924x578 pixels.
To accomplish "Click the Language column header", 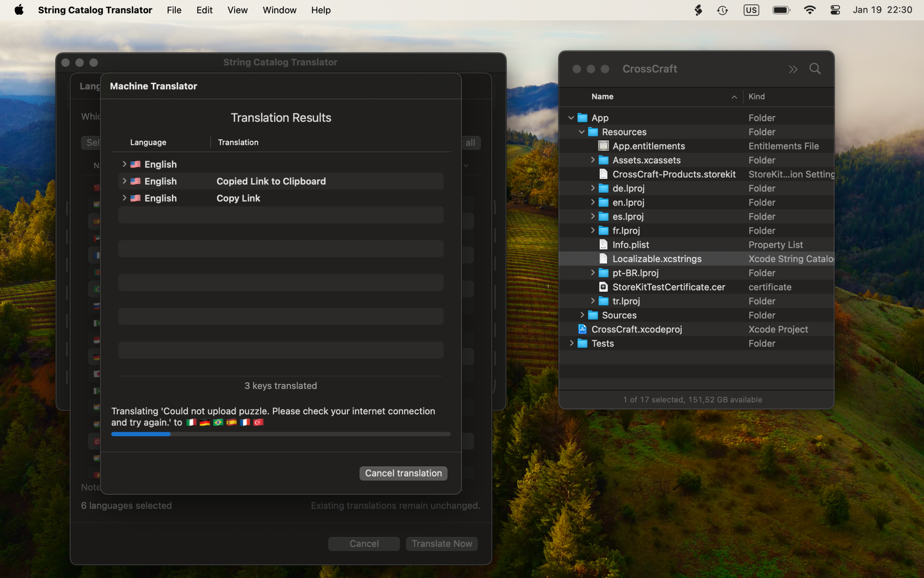I will pyautogui.click(x=148, y=143).
